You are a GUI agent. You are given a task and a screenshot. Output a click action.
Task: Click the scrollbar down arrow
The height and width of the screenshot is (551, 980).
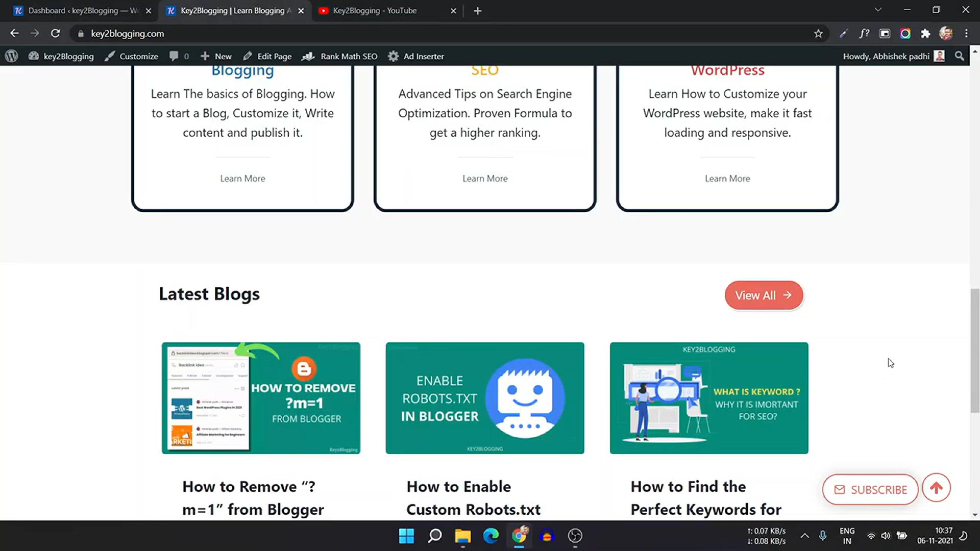975,515
